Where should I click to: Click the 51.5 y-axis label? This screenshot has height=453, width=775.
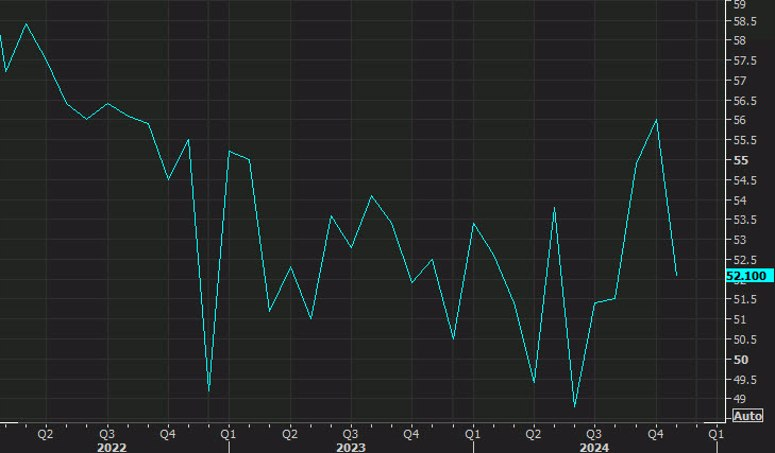point(745,299)
